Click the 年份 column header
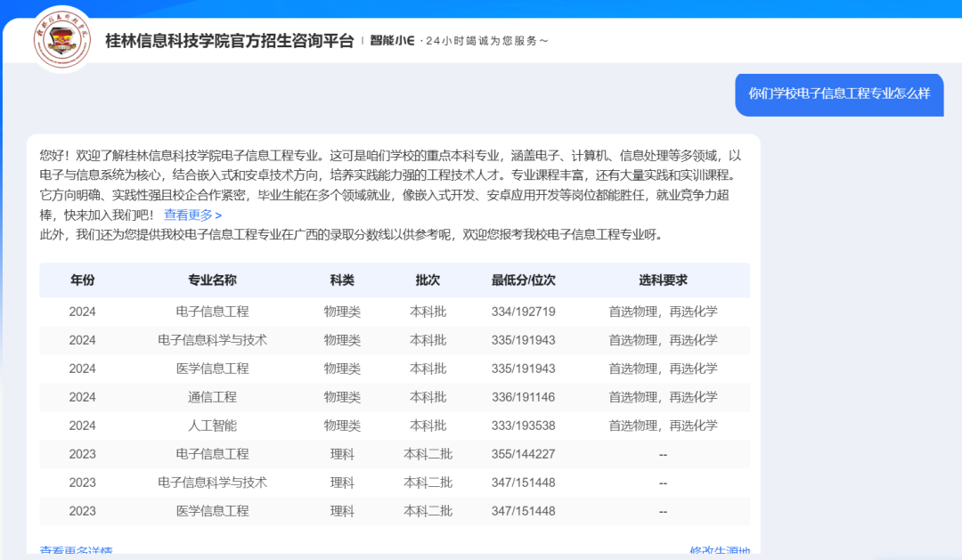This screenshot has width=962, height=560. coord(82,280)
